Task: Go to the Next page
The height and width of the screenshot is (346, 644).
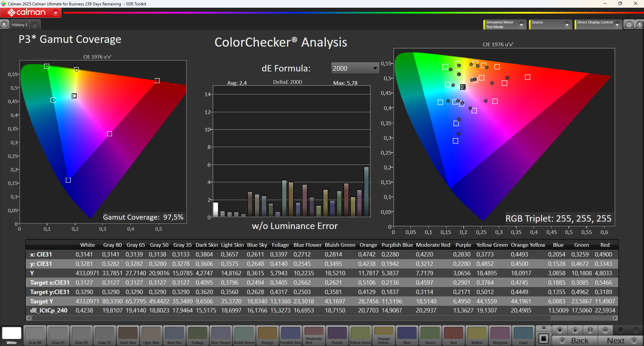Action: (621, 341)
